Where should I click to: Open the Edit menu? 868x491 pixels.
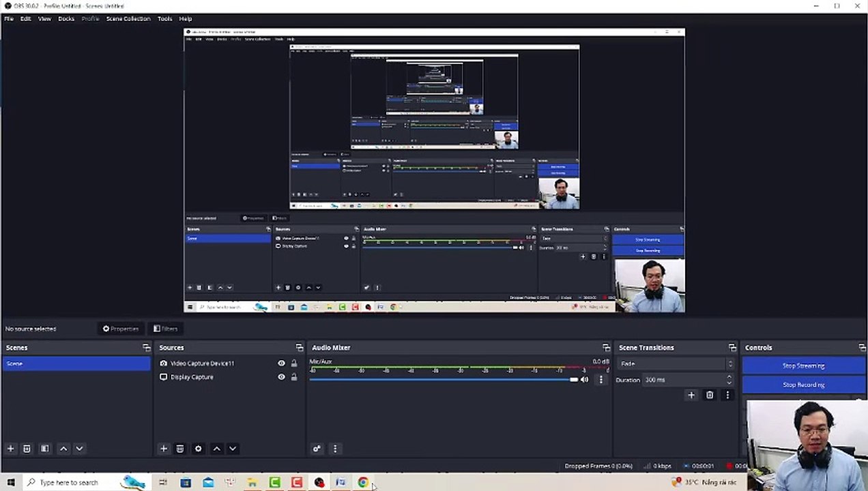(x=25, y=18)
